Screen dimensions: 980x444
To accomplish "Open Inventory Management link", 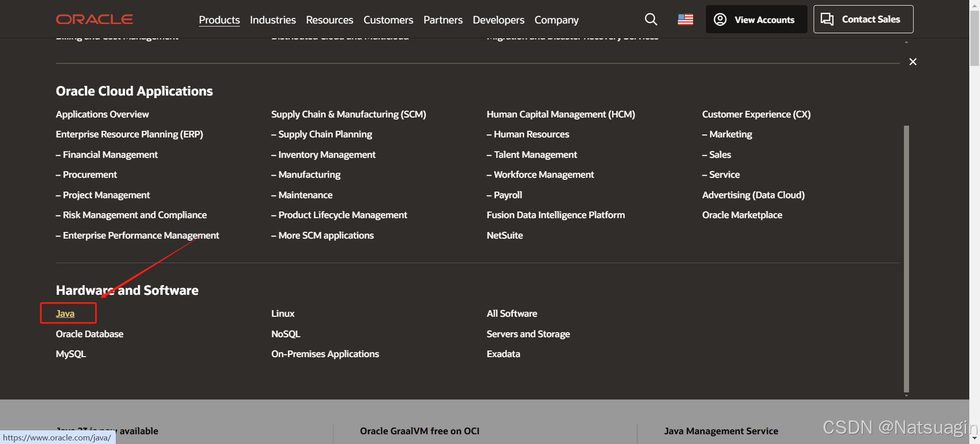I will click(x=324, y=154).
